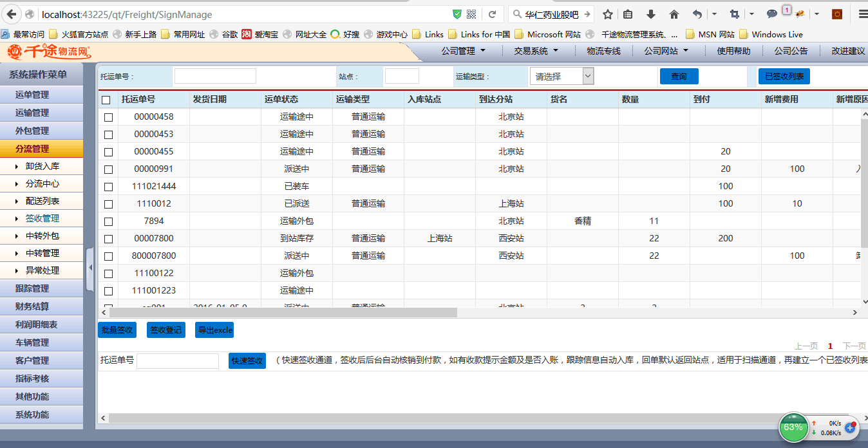Viewport: 868px width, 448px height.
Task: Check the row for order 00000453
Action: pyautogui.click(x=108, y=135)
